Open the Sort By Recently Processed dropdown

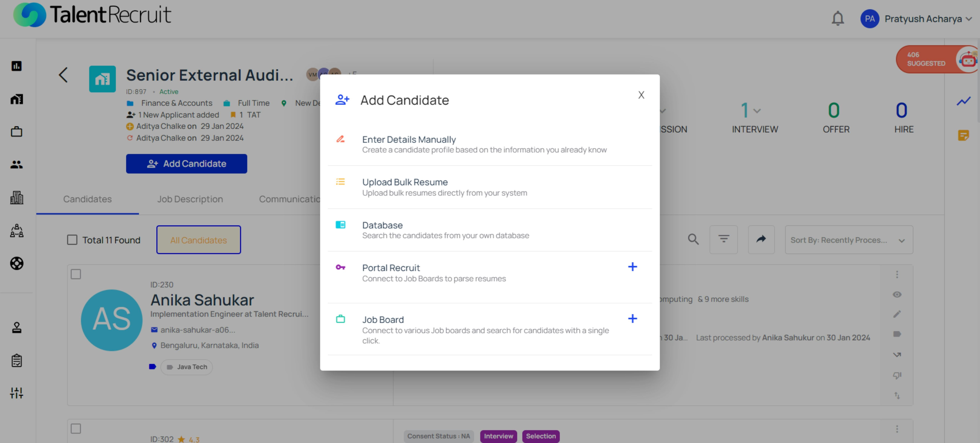pyautogui.click(x=848, y=240)
